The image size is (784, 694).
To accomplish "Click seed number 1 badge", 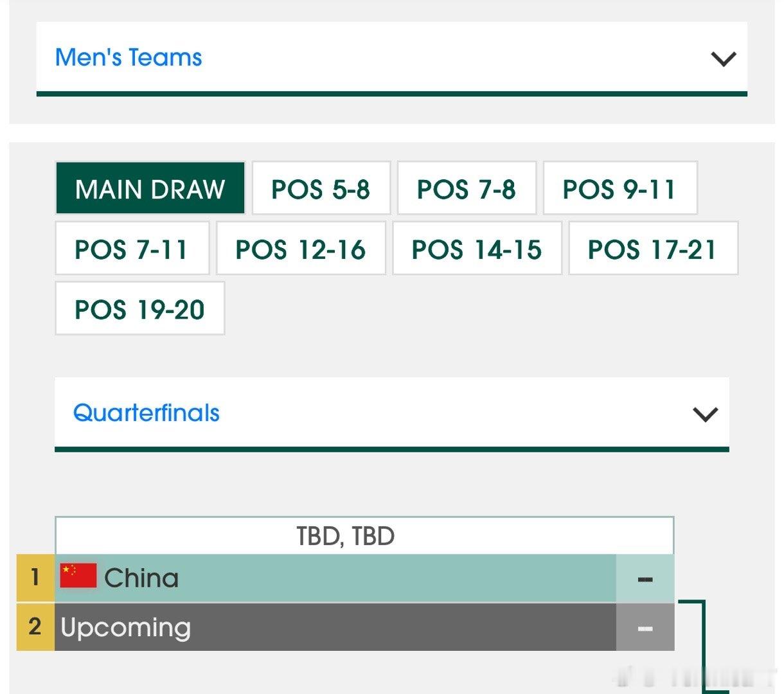I will (35, 578).
